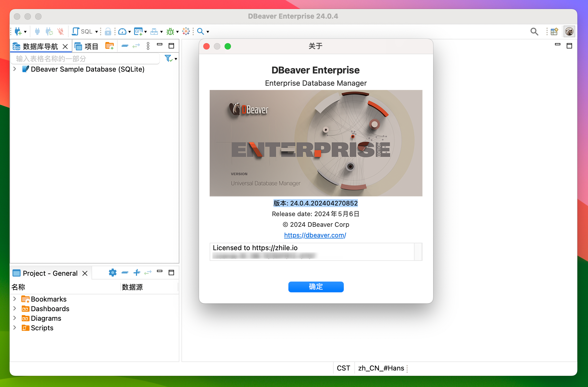Click the https://dbeaver.com/ link
Image resolution: width=588 pixels, height=387 pixels.
[x=316, y=235]
